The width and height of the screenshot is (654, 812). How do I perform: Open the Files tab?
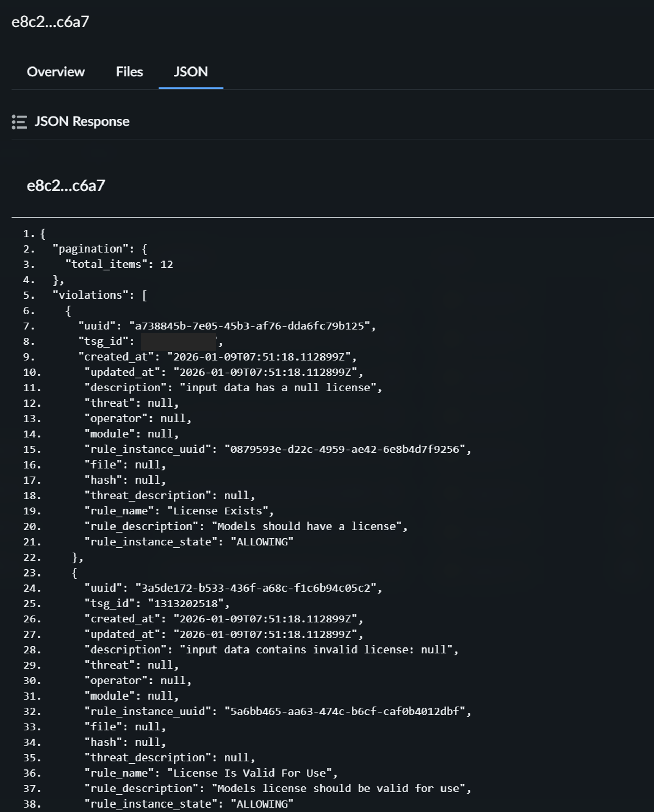(x=129, y=72)
